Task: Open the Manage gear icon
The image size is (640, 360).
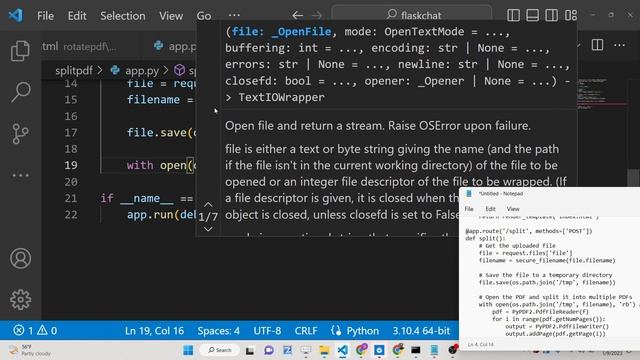Action: [x=20, y=300]
